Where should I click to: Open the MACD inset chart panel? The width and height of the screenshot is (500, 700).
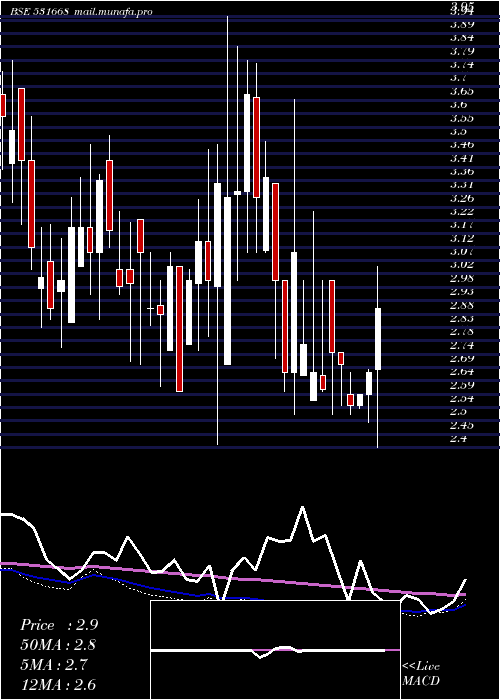pos(275,650)
